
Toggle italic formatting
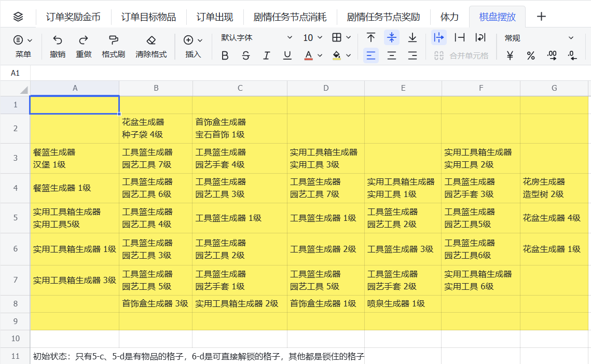coord(267,56)
